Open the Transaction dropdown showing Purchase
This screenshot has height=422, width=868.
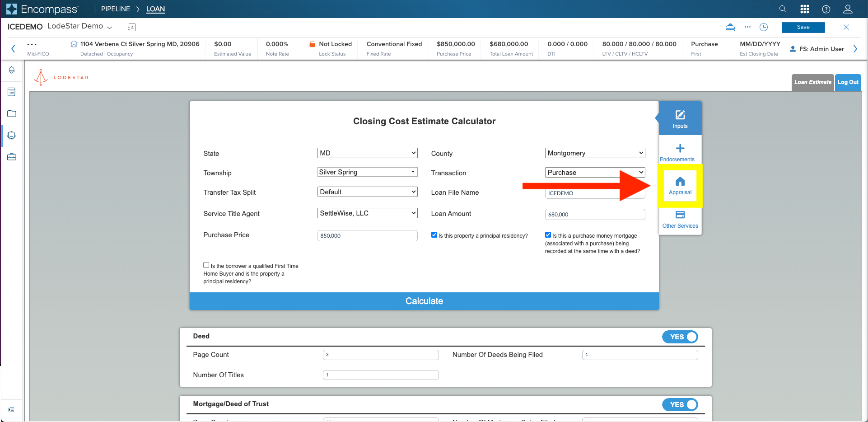595,173
